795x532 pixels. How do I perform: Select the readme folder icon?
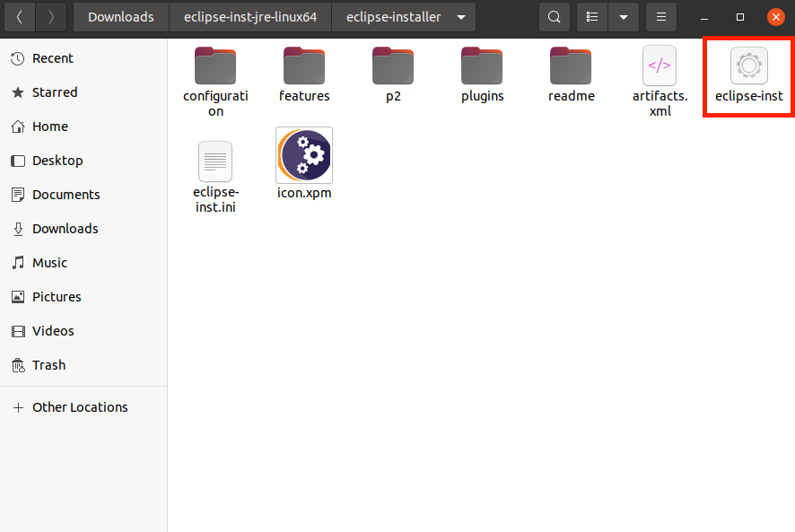pyautogui.click(x=571, y=65)
